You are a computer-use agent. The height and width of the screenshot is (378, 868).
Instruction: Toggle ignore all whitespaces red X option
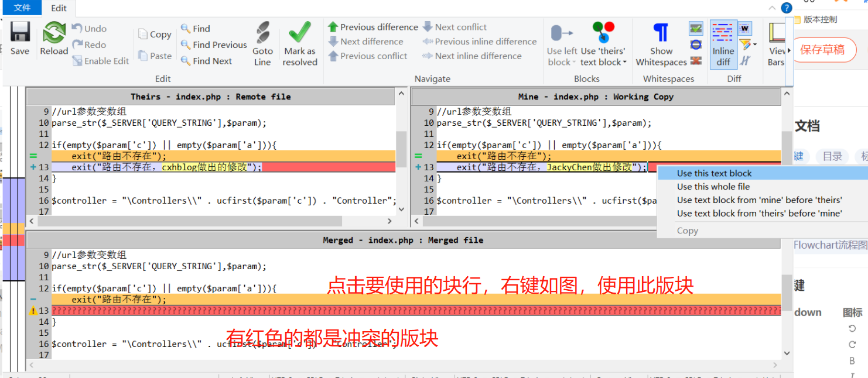(x=696, y=60)
